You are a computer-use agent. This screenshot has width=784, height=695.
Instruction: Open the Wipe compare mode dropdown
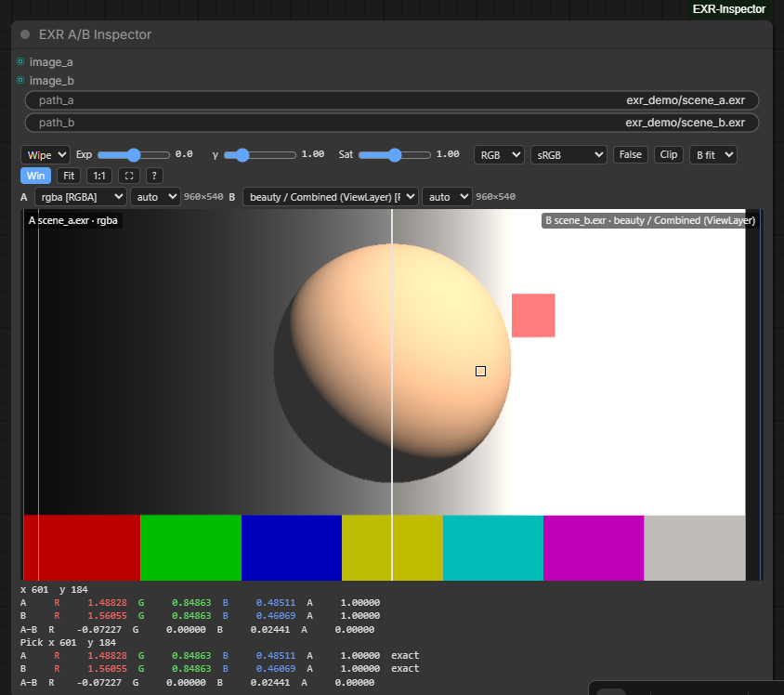[x=45, y=155]
